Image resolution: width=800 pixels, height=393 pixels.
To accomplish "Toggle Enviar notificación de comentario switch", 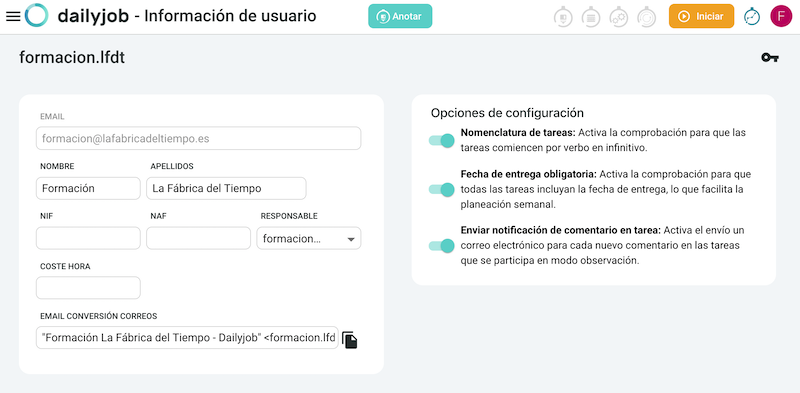I will pyautogui.click(x=441, y=246).
